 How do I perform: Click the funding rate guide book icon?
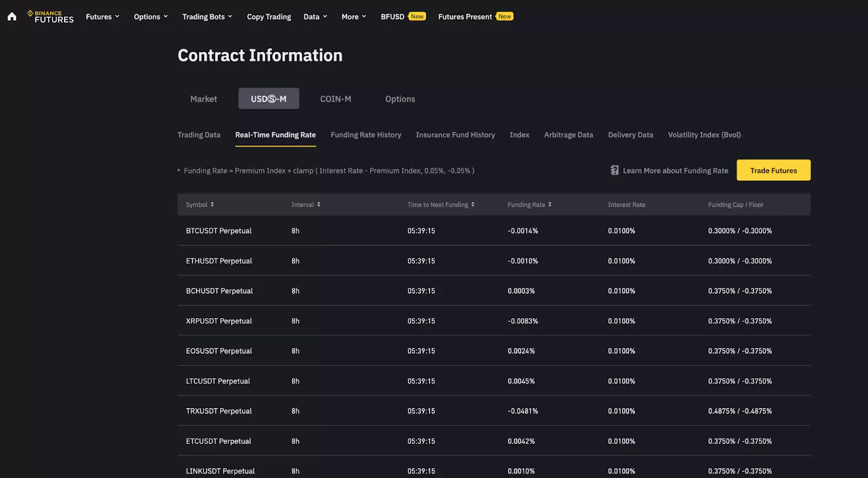tap(614, 170)
